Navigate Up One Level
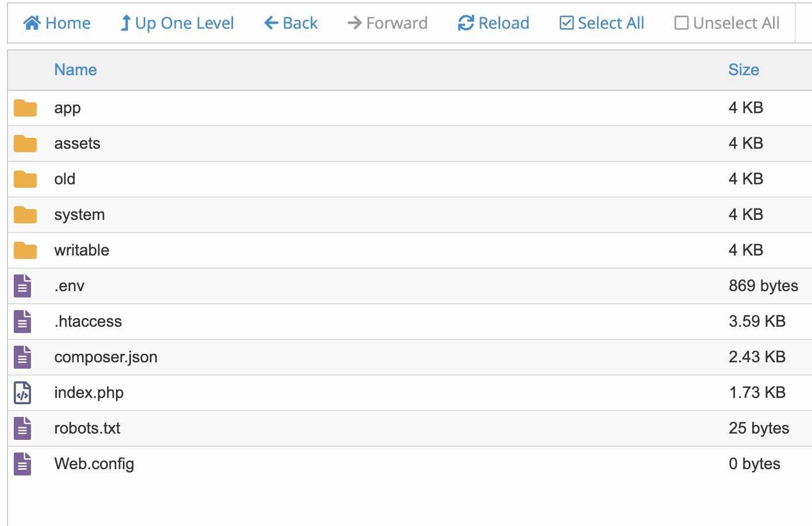Screen dimensions: 812x526 (177, 23)
